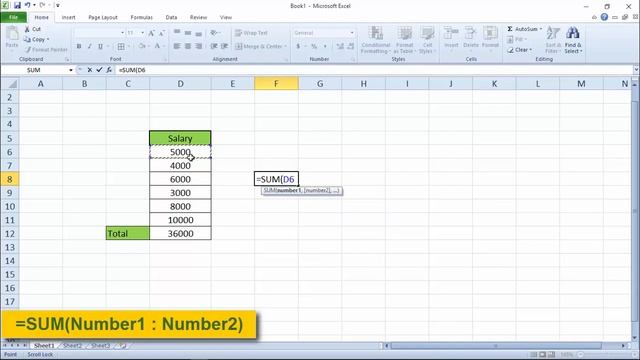Open Conditional Formatting
This screenshot has width=640, height=360.
click(x=376, y=40)
